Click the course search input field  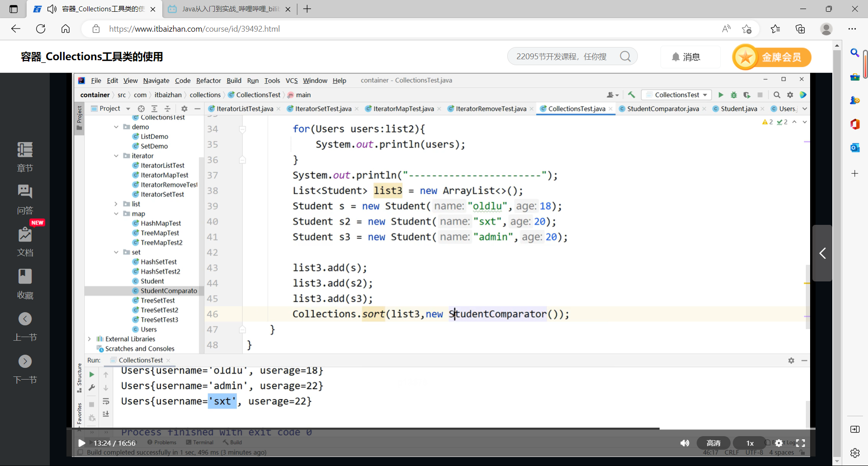point(563,57)
